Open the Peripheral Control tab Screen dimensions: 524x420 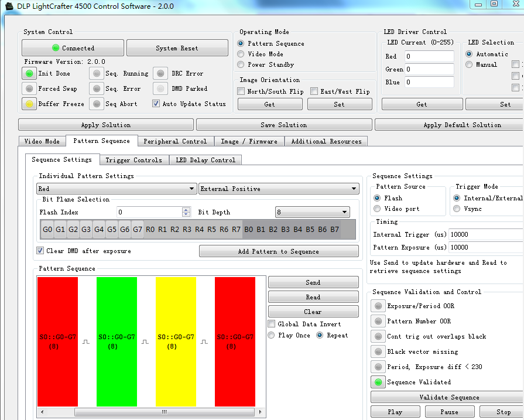tap(175, 141)
